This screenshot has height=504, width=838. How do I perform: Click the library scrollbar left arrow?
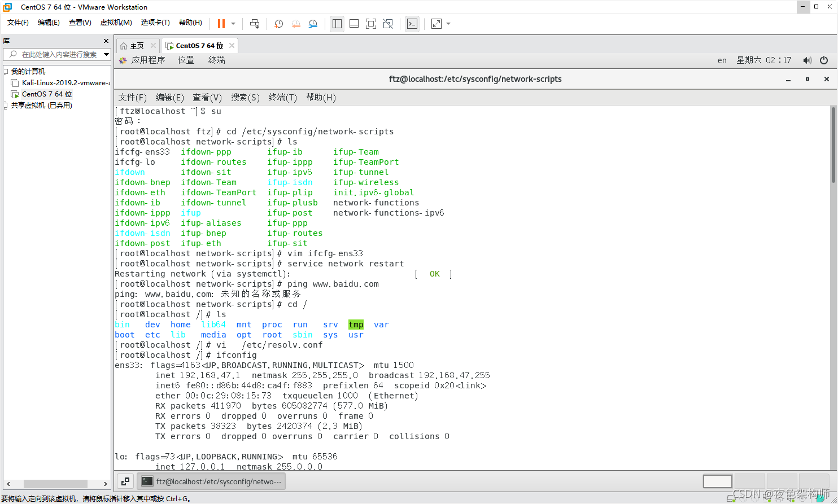[8, 484]
